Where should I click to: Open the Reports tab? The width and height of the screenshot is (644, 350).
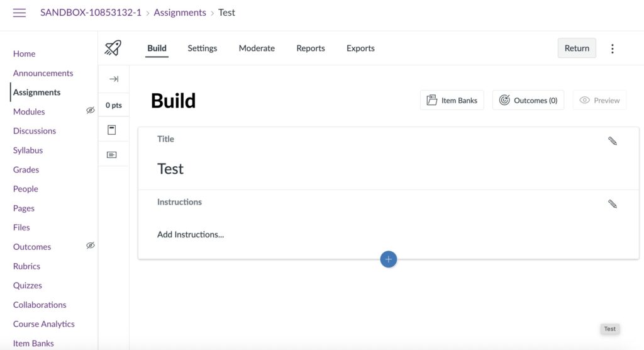pyautogui.click(x=311, y=48)
